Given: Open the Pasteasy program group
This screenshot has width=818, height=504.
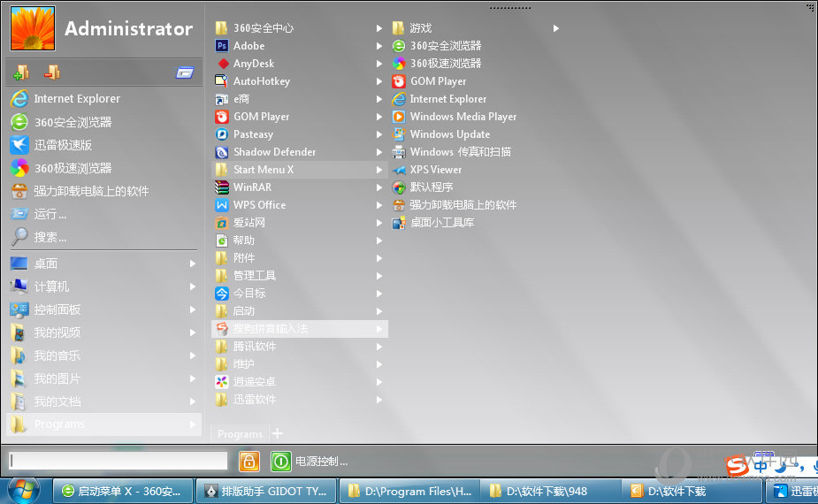Looking at the screenshot, I should pos(300,134).
